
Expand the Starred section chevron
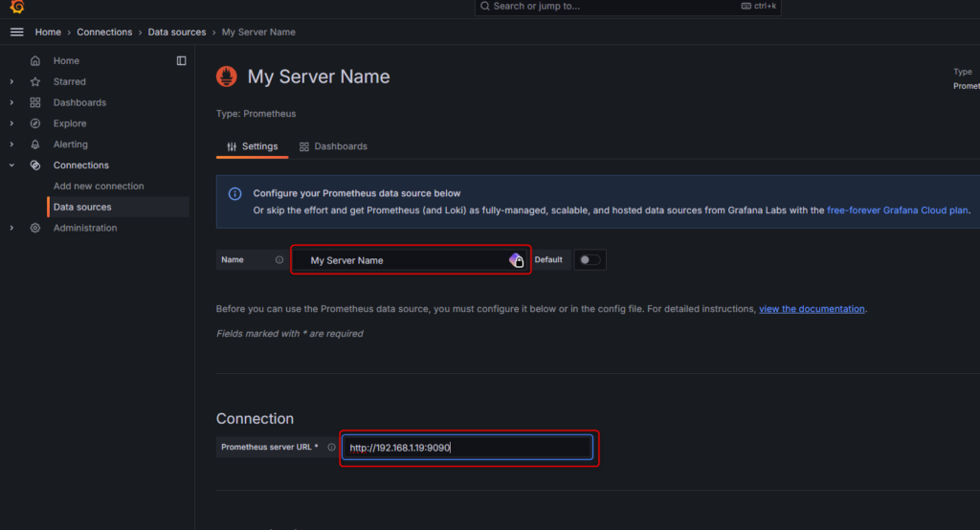pos(11,82)
